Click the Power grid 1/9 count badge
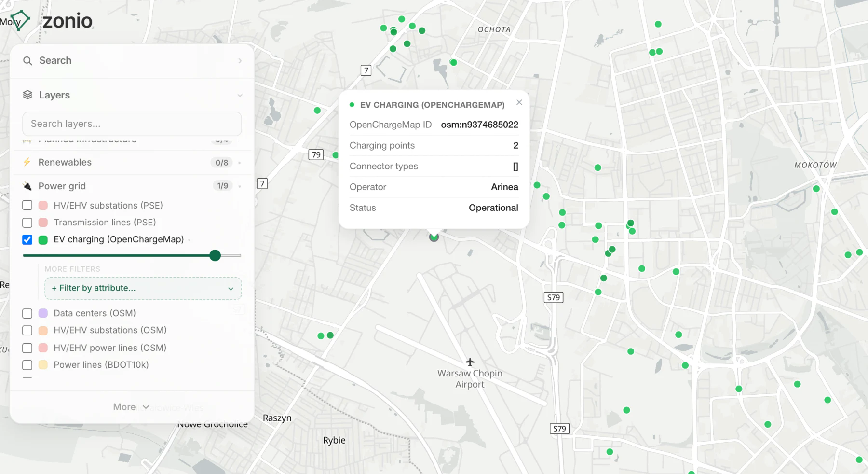 pyautogui.click(x=222, y=186)
